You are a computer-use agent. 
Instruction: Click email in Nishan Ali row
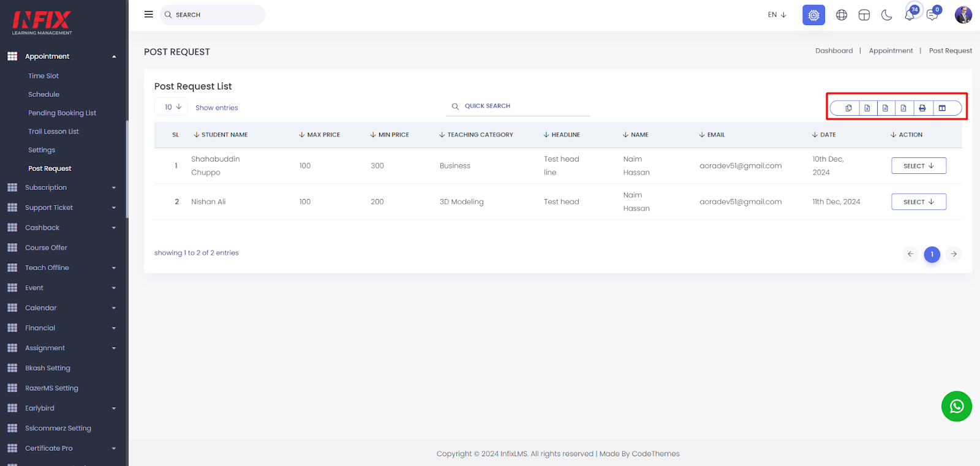pyautogui.click(x=741, y=202)
